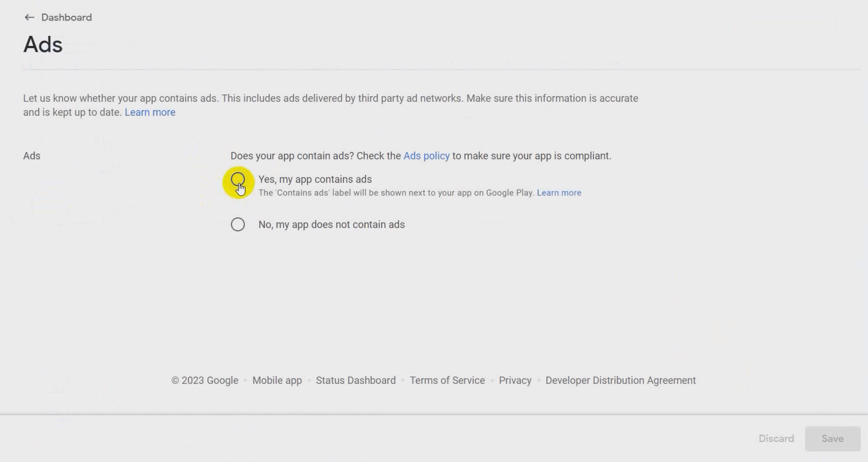
Task: Open Learn more link beside Contains ads label note
Action: [x=559, y=193]
